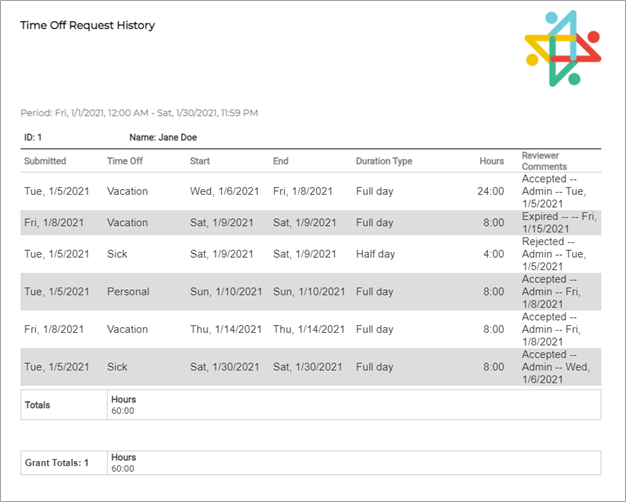The height and width of the screenshot is (502, 626).
Task: Click the Reviewer Comments column header
Action: coord(544,161)
